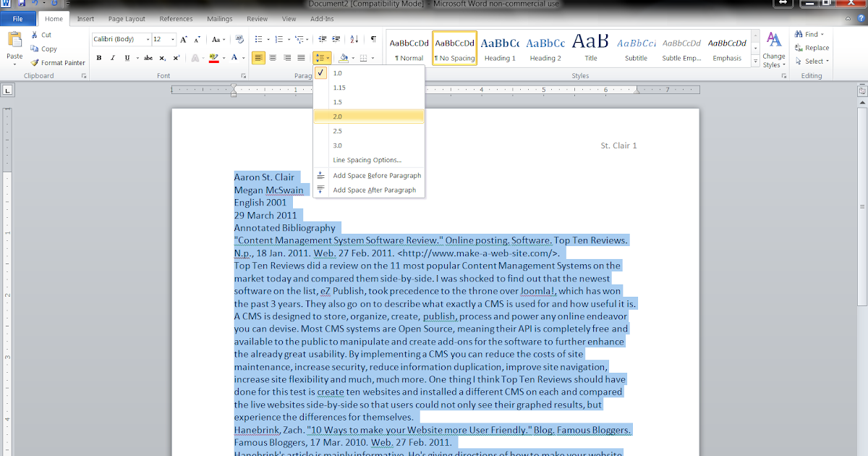
Task: Open the Borders dropdown arrow
Action: click(374, 58)
